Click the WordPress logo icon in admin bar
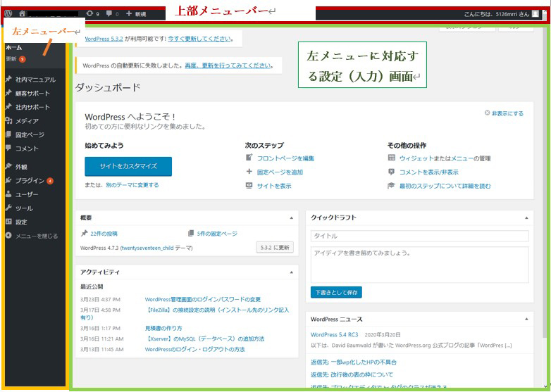This screenshot has width=551, height=392. click(8, 13)
